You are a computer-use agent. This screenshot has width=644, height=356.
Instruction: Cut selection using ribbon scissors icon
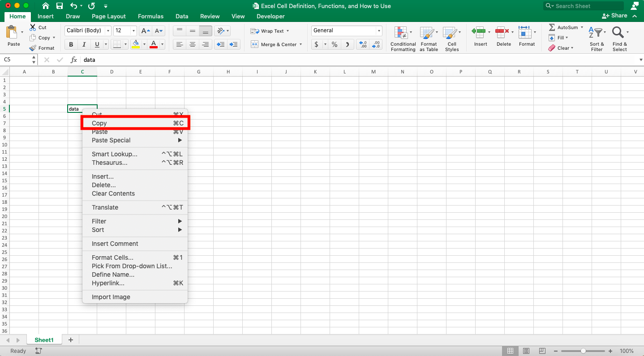(33, 27)
